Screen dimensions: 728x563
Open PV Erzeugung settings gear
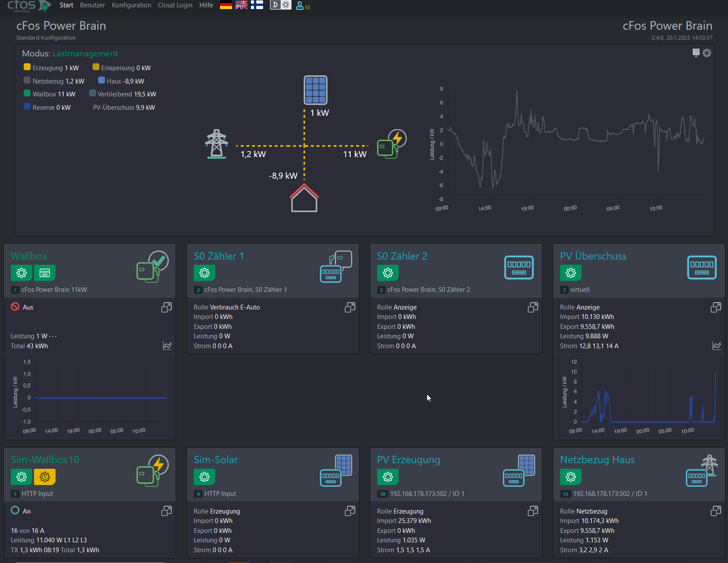click(x=388, y=477)
